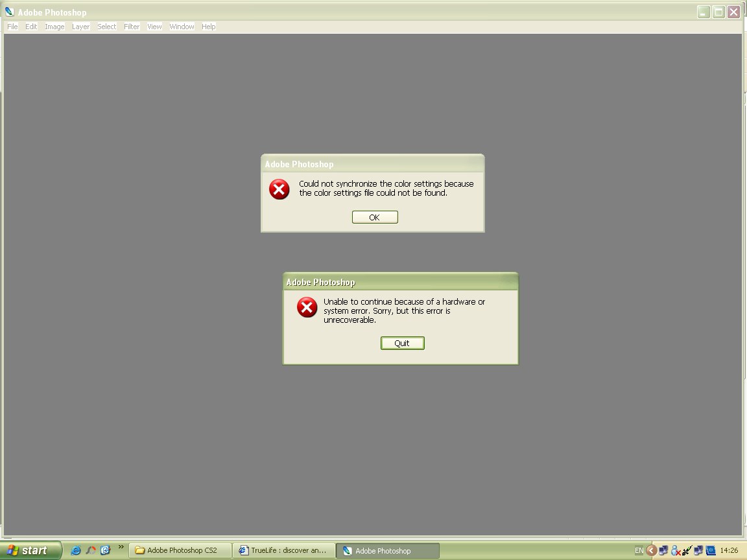Open the Window menu
The height and width of the screenshot is (560, 747).
point(182,27)
